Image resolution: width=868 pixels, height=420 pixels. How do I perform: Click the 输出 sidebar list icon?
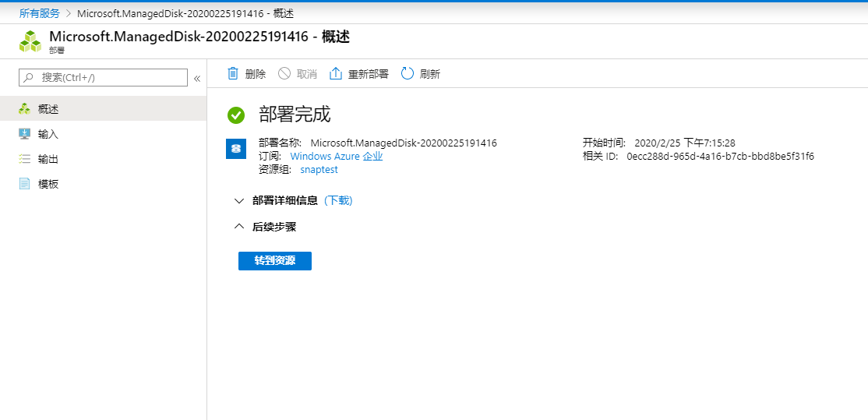pyautogui.click(x=24, y=160)
